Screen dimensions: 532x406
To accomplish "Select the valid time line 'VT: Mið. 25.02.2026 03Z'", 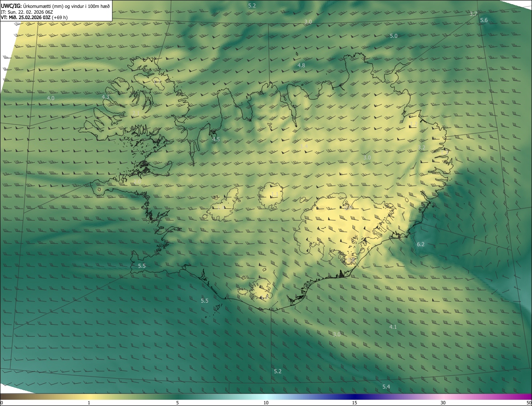I will [x=25, y=17].
